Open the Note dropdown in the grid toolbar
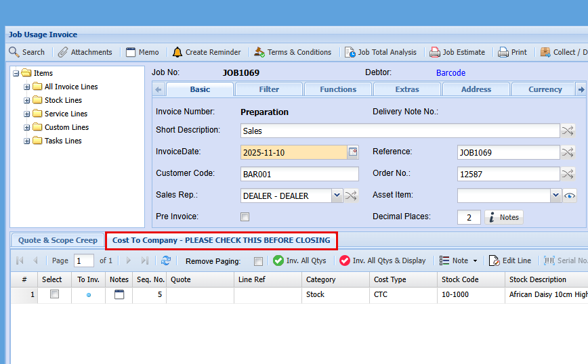 [459, 260]
